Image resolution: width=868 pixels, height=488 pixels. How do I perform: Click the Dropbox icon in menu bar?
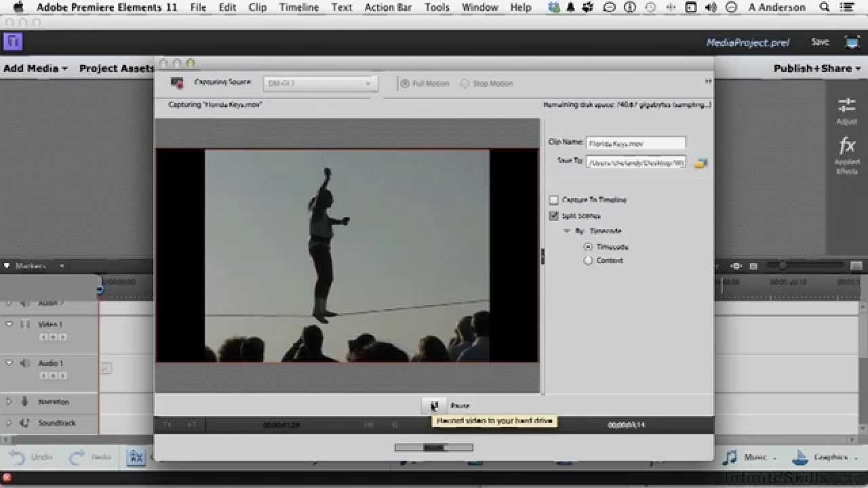pos(554,7)
